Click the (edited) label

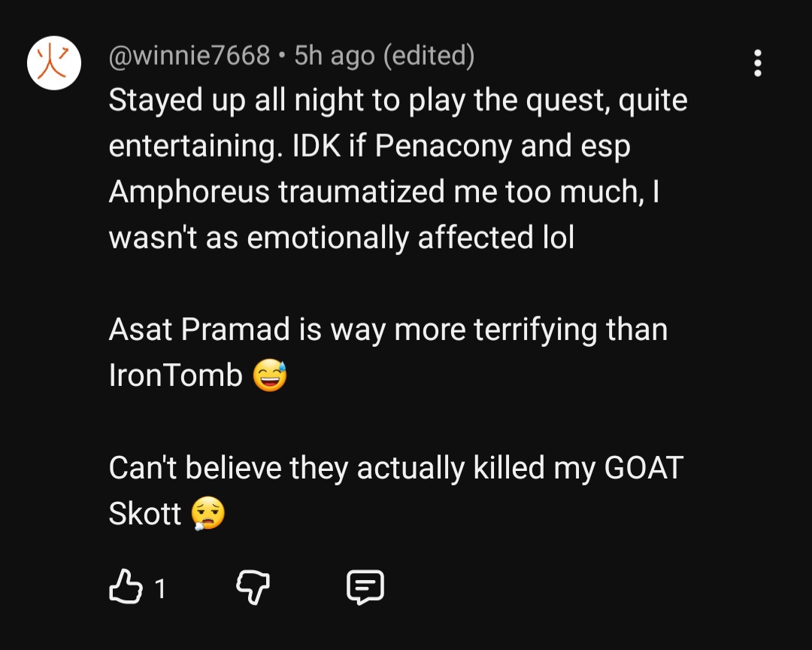[429, 56]
